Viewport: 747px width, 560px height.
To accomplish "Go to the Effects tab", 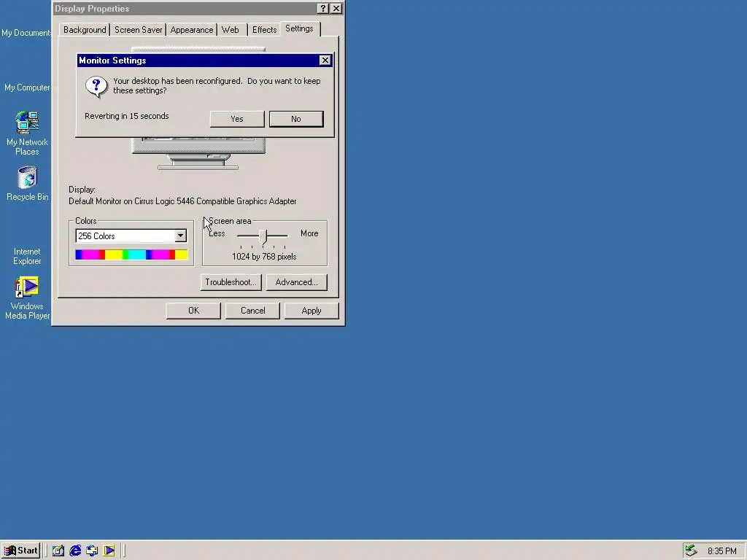I will tap(264, 29).
